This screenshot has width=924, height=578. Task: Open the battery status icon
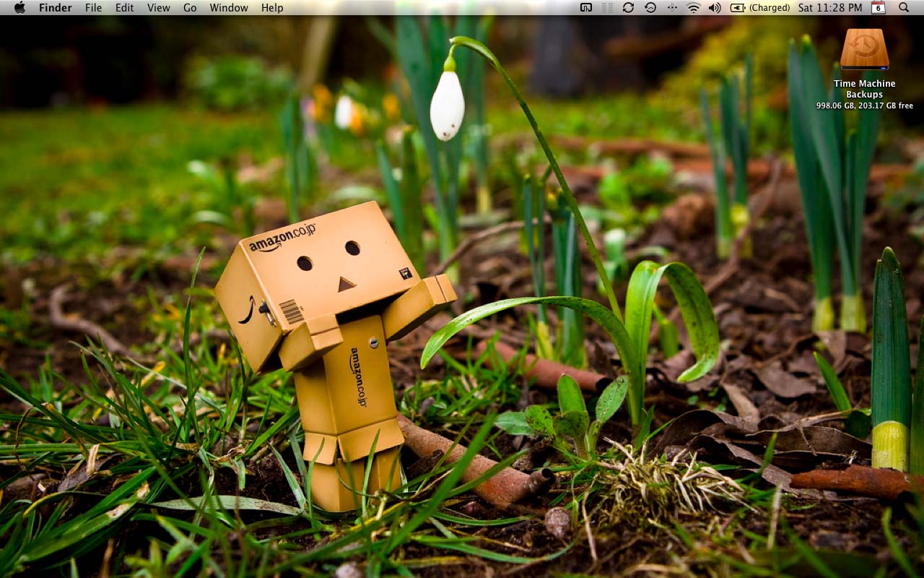point(738,7)
